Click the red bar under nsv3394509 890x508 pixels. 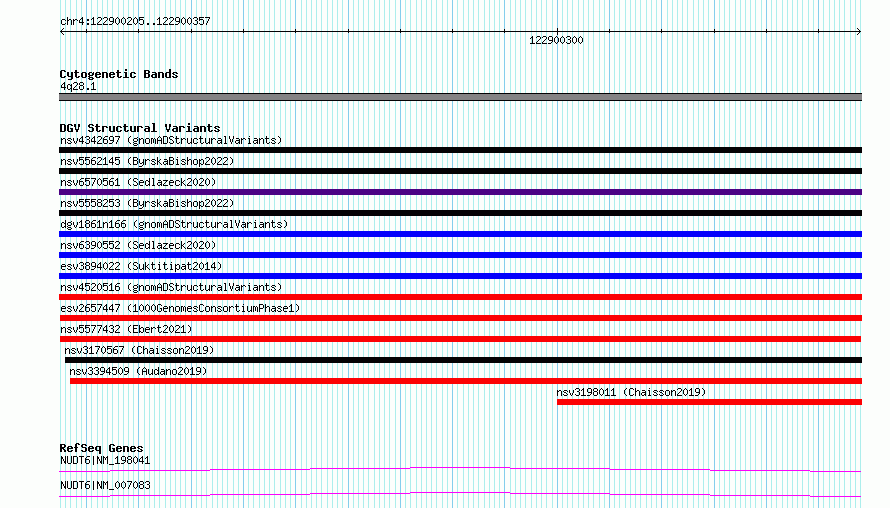pos(466,381)
